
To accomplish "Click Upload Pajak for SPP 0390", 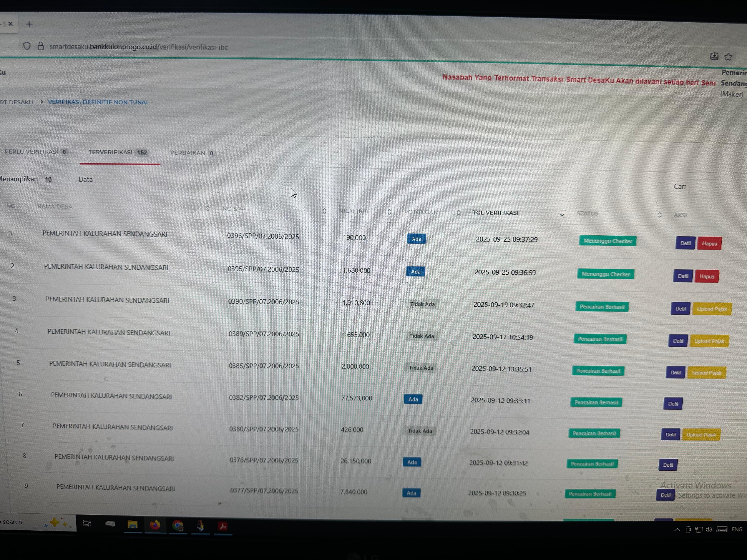I will click(x=712, y=309).
